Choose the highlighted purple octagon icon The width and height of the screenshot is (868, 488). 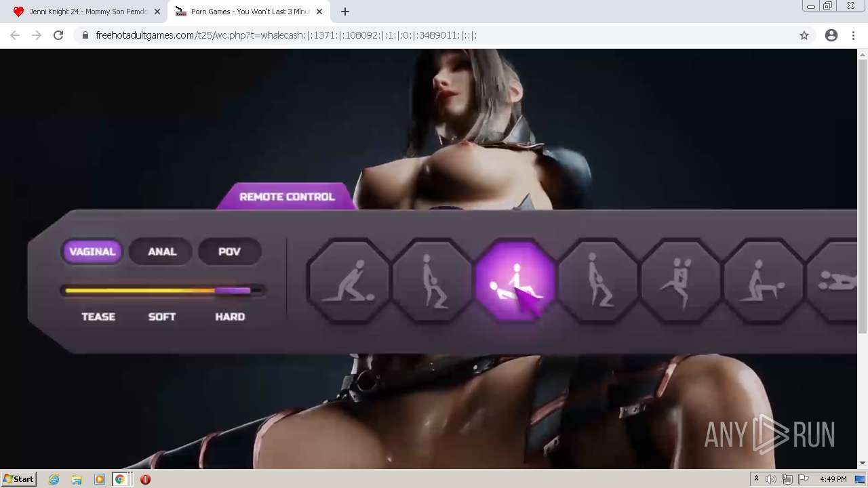click(516, 281)
